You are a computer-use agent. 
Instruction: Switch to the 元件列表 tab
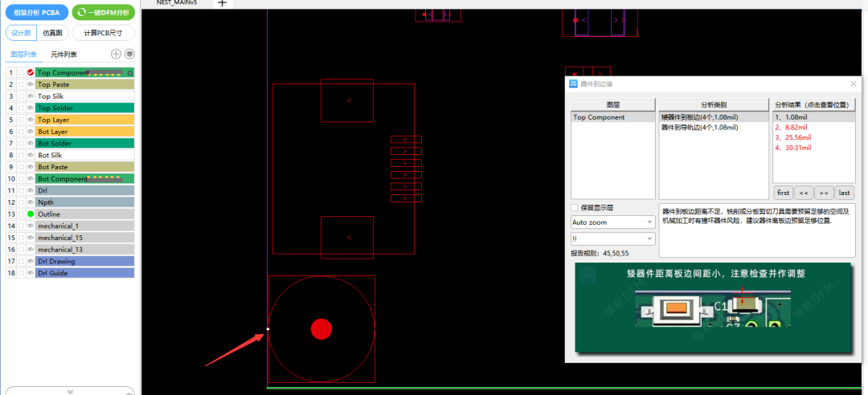point(63,55)
